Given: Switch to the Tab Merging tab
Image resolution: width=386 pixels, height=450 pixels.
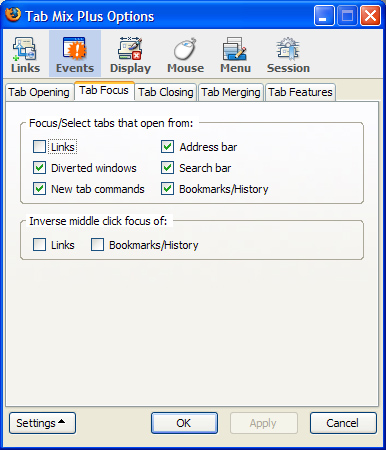Looking at the screenshot, I should click(x=231, y=92).
